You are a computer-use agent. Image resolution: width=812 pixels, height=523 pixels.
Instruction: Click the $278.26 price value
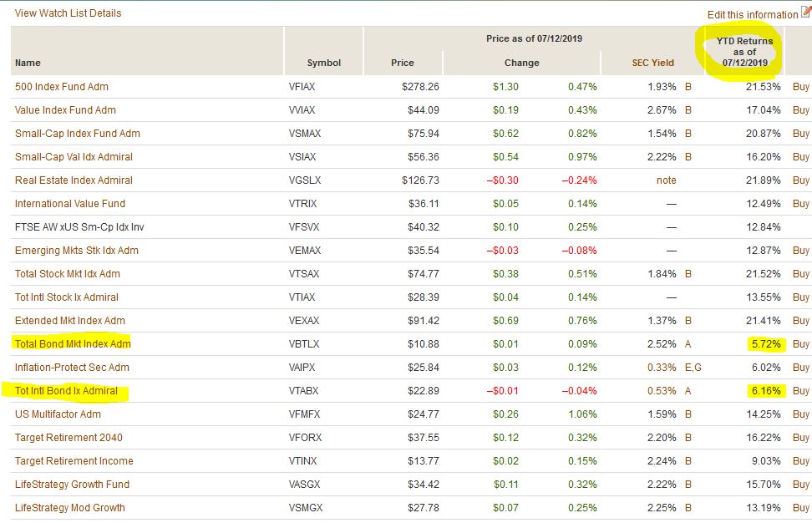pos(420,87)
